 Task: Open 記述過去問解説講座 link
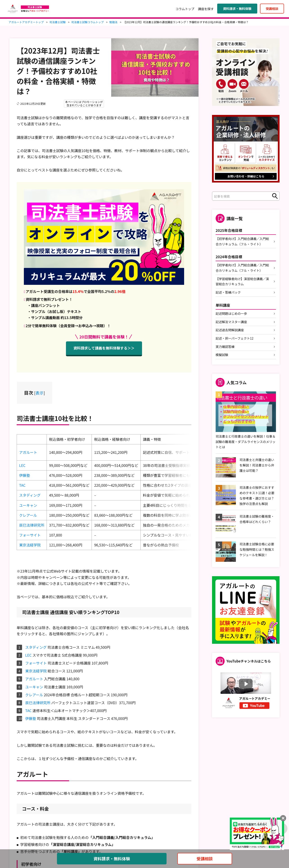point(245,330)
